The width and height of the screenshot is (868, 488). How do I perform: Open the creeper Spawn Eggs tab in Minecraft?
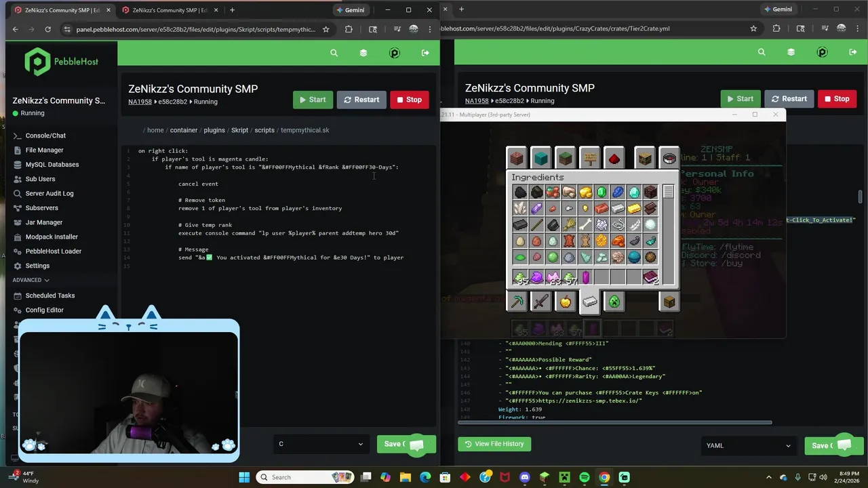coord(614,302)
